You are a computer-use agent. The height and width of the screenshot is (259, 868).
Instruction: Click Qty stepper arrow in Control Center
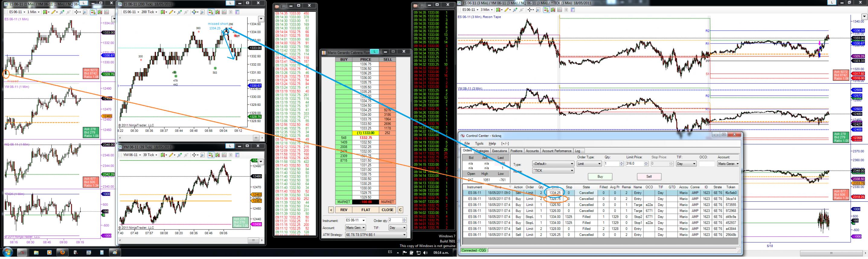click(x=622, y=164)
